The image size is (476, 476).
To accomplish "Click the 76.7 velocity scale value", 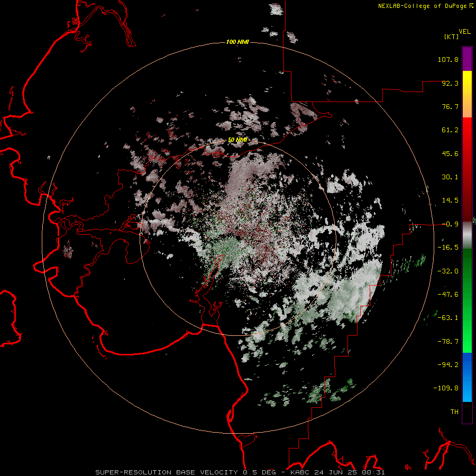I will (x=450, y=106).
